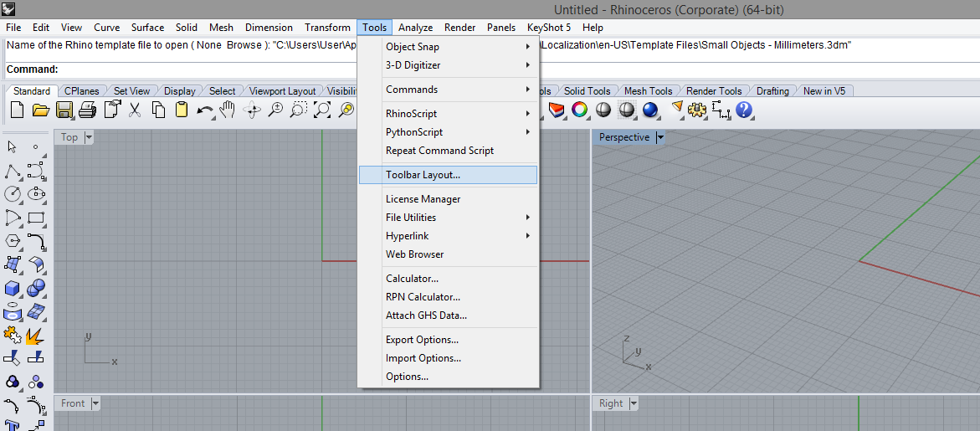The image size is (980, 431).
Task: Select the Rectangle tool in left toolbar
Action: 36,218
